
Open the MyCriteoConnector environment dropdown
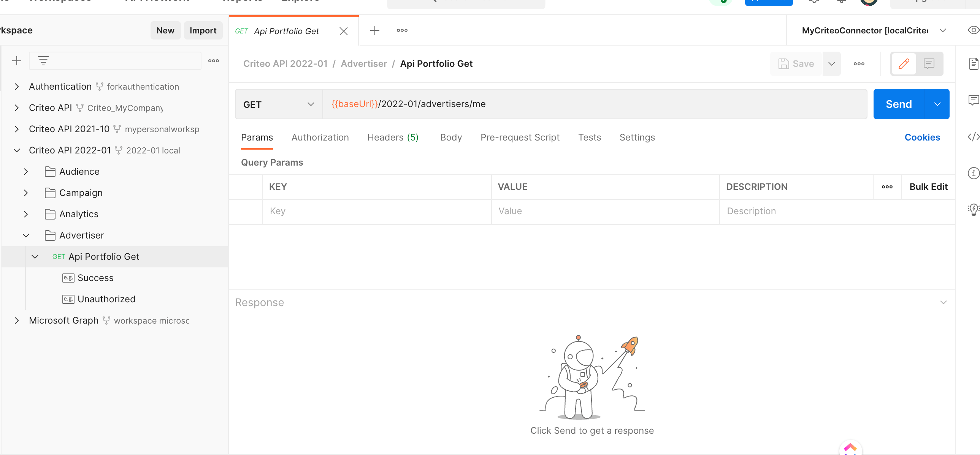click(874, 30)
